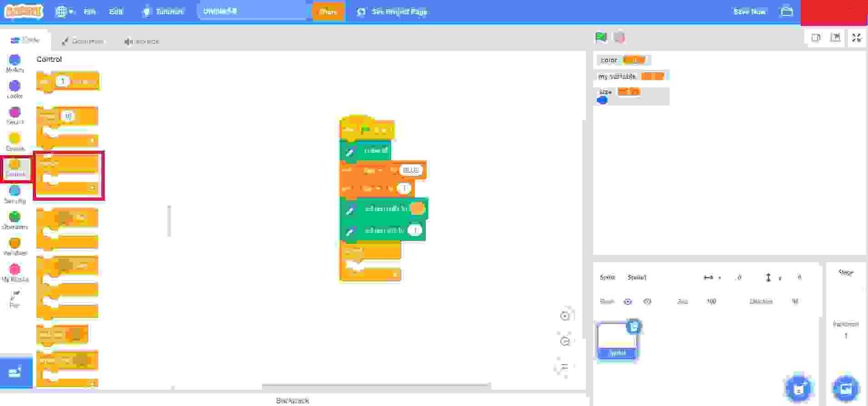Image resolution: width=868 pixels, height=406 pixels.
Task: Hide the sprite with crossed-eye icon
Action: pyautogui.click(x=647, y=302)
